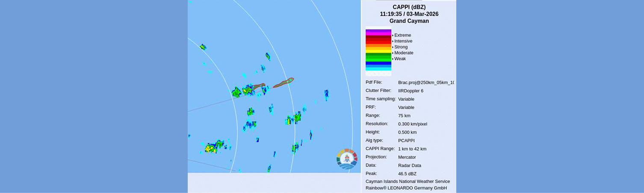This screenshot has height=193, width=644.
Task: Click the arrow marker beside Extreme
Action: pos(393,35)
